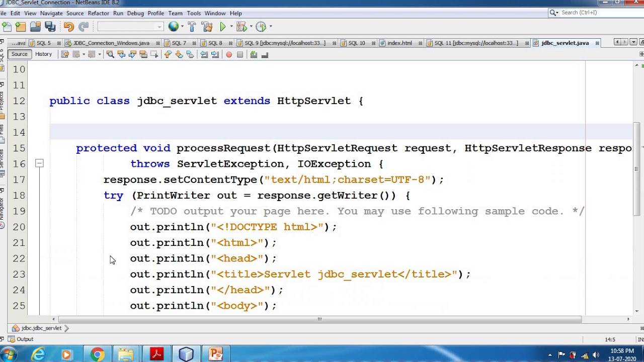Switch to the index.html tab

pos(399,43)
